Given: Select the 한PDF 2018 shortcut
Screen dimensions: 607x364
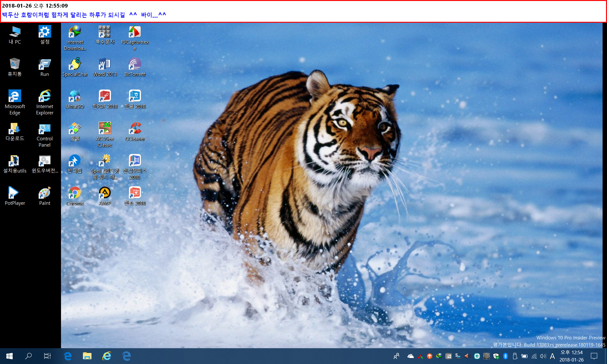Looking at the screenshot, I should (105, 100).
